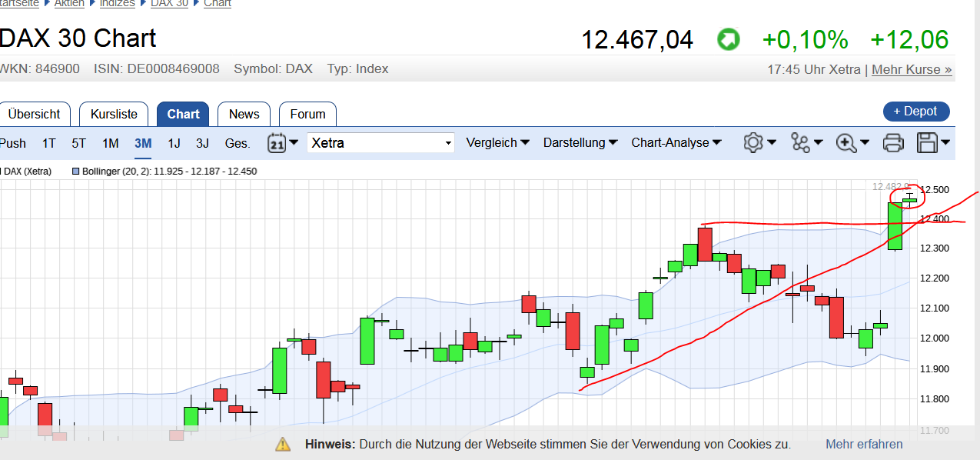Switch to the Kursliste tab
Image resolution: width=980 pixels, height=460 pixels.
click(x=113, y=114)
